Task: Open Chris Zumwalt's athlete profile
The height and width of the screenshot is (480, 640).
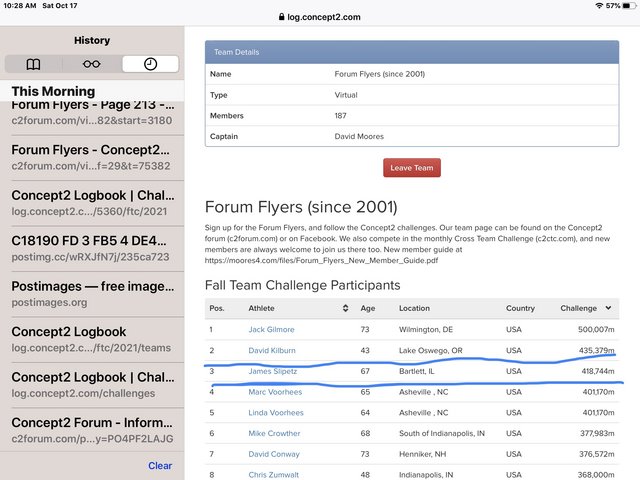Action: 273,475
